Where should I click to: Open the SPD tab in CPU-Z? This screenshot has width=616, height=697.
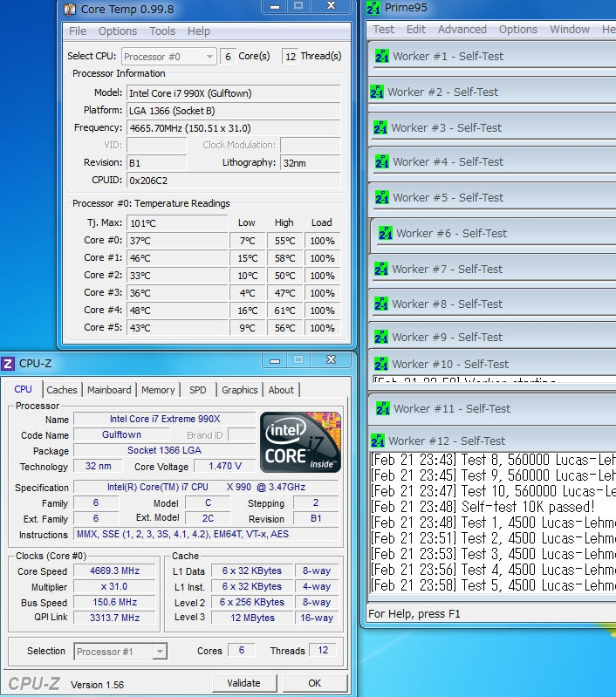point(198,390)
